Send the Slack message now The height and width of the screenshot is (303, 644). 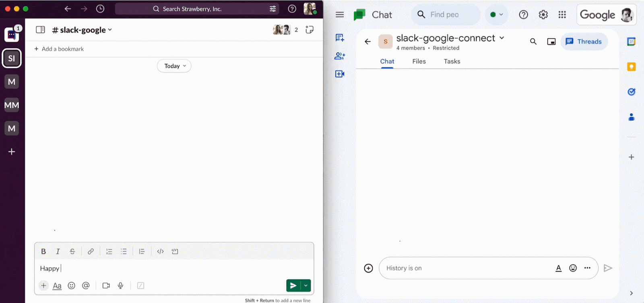(293, 286)
